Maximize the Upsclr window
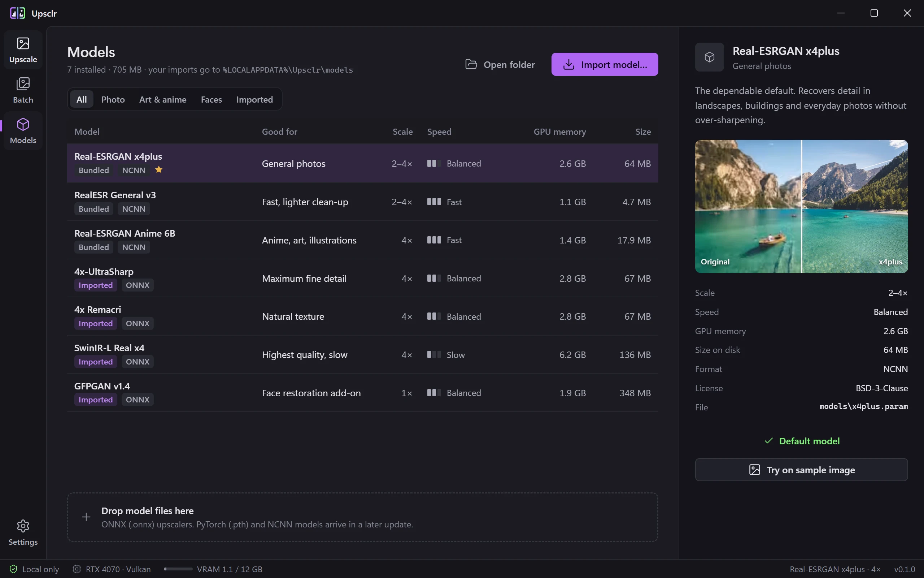This screenshot has width=924, height=578. pyautogui.click(x=874, y=13)
